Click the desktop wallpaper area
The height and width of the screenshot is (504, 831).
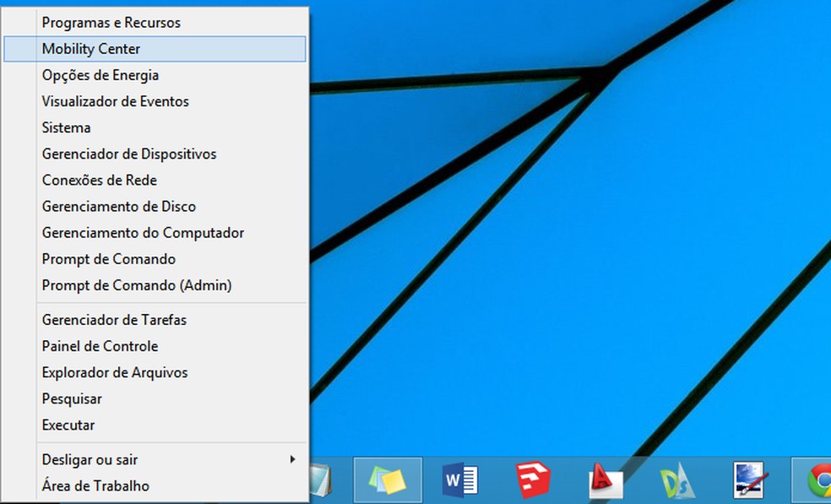pos(549,253)
